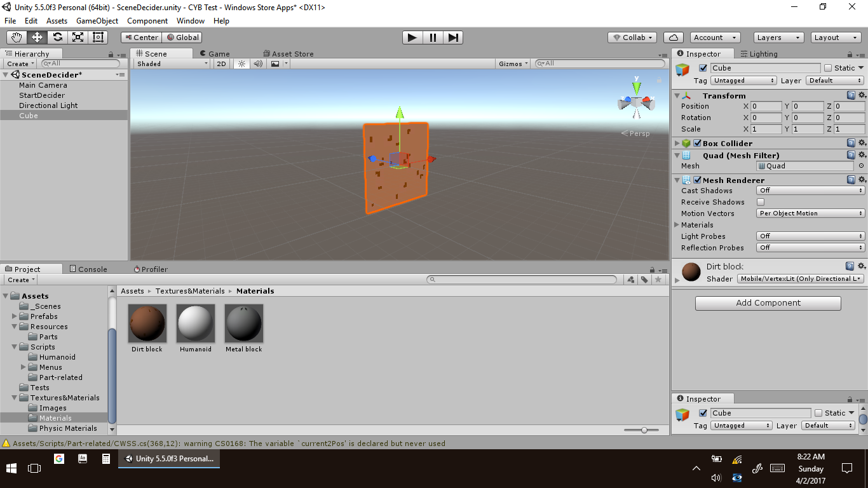Click the Collab button
Image resolution: width=868 pixels, height=488 pixels.
(x=631, y=37)
